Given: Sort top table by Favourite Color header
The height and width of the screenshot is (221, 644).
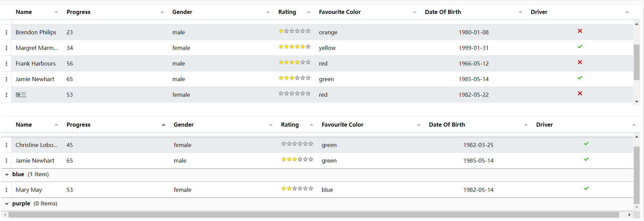Looking at the screenshot, I should [340, 12].
